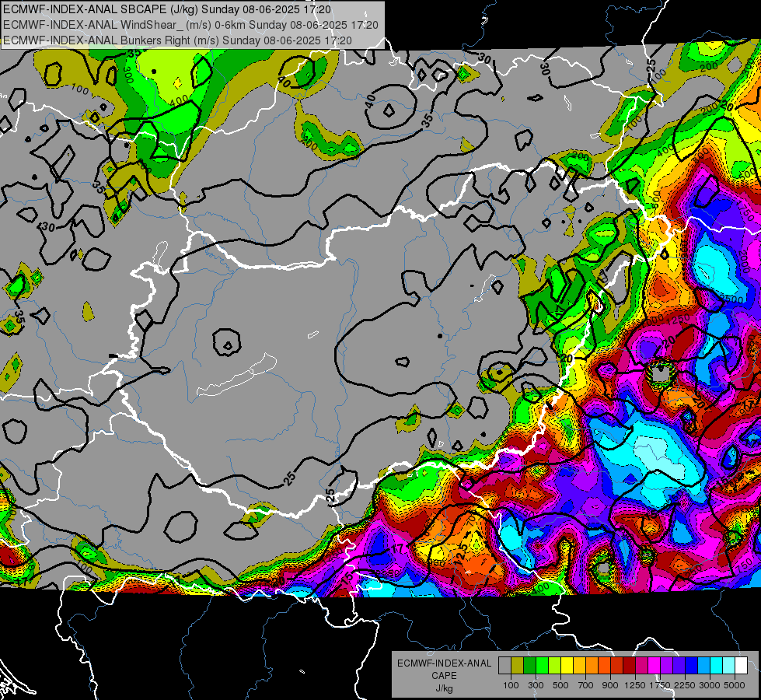Pick the olive swatch right of the 100 tick
The image size is (761, 700).
[x=518, y=666]
